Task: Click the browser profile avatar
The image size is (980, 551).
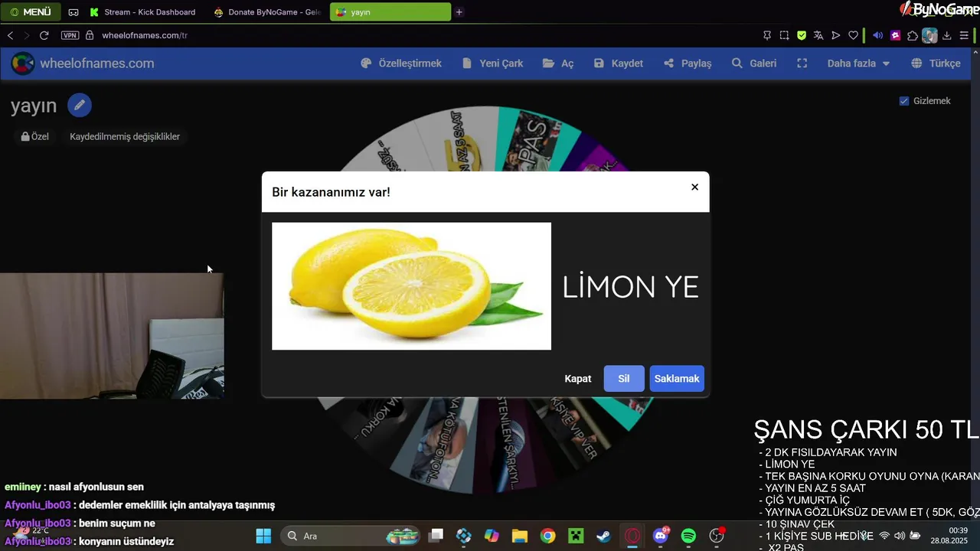Action: tap(929, 35)
